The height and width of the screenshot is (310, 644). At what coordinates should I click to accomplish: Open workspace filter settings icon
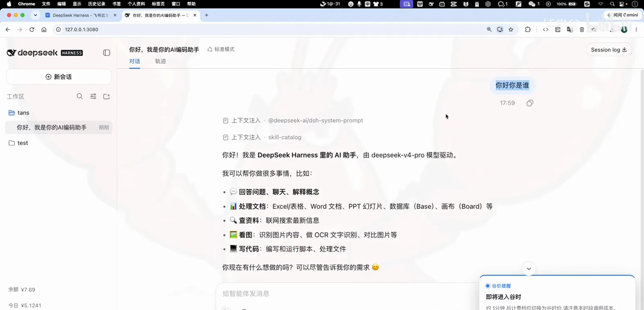93,96
